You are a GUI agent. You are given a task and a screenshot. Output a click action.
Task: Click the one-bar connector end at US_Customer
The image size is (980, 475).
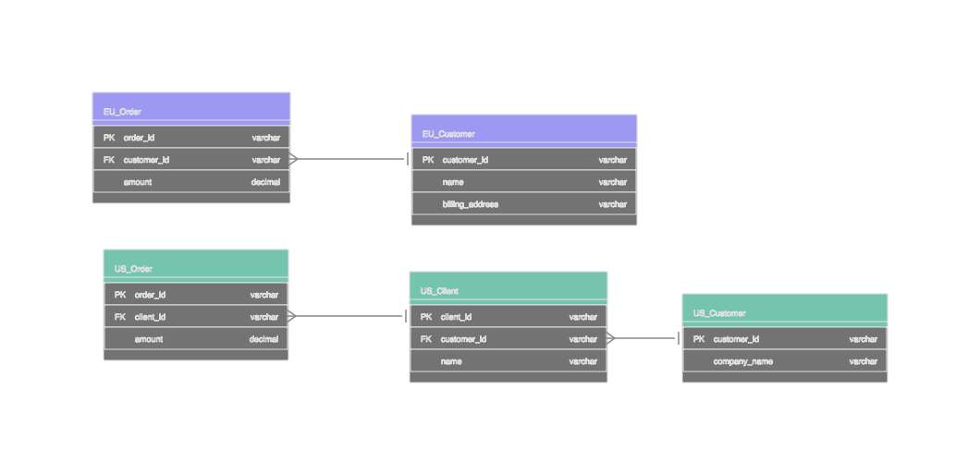pyautogui.click(x=678, y=338)
